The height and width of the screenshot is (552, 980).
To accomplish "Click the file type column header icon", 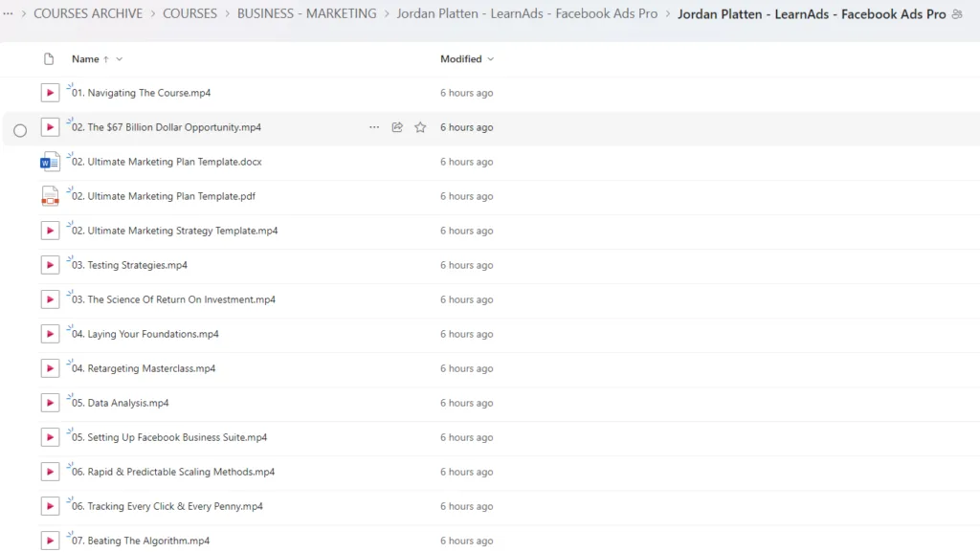I will 49,59.
